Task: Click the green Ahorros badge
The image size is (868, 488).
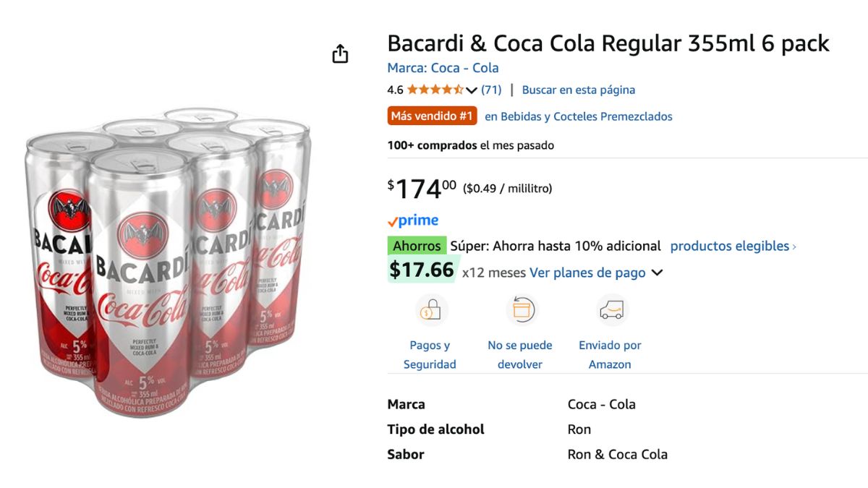Action: coord(417,246)
